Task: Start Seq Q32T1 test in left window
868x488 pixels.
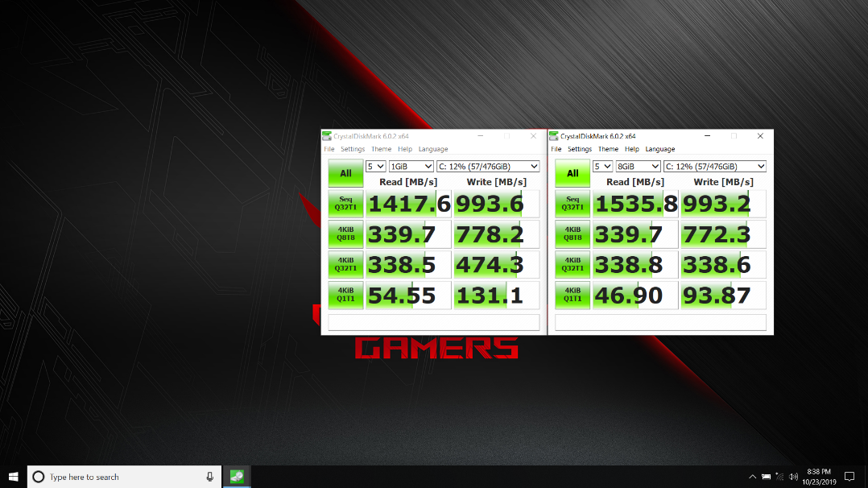Action: tap(345, 203)
